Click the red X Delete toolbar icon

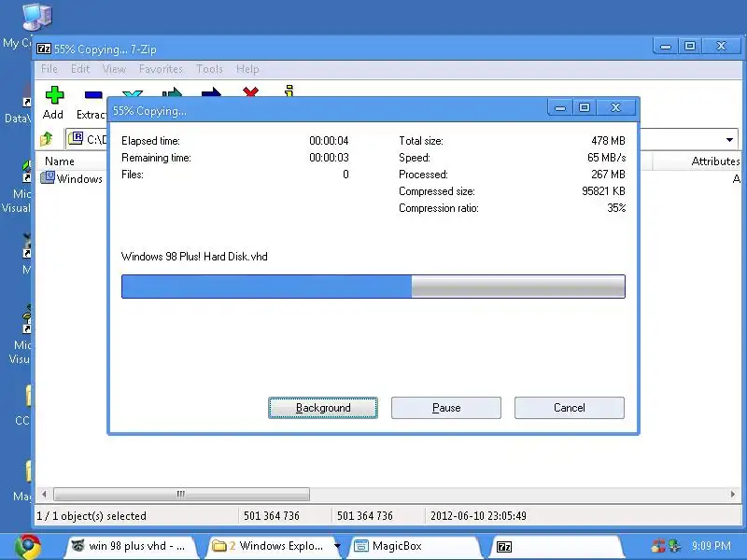(x=250, y=91)
